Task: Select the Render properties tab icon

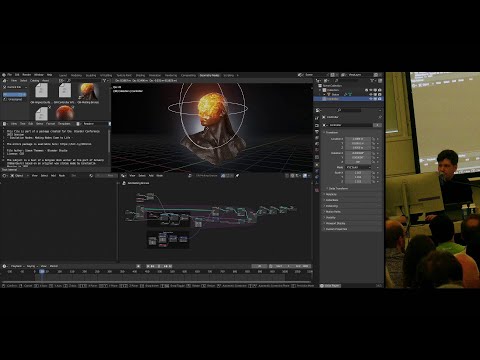Action: pos(317,125)
